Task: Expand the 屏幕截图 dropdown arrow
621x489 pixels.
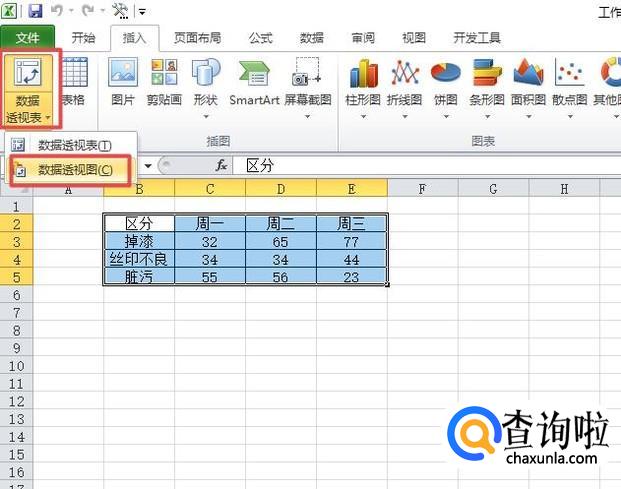Action: click(307, 116)
